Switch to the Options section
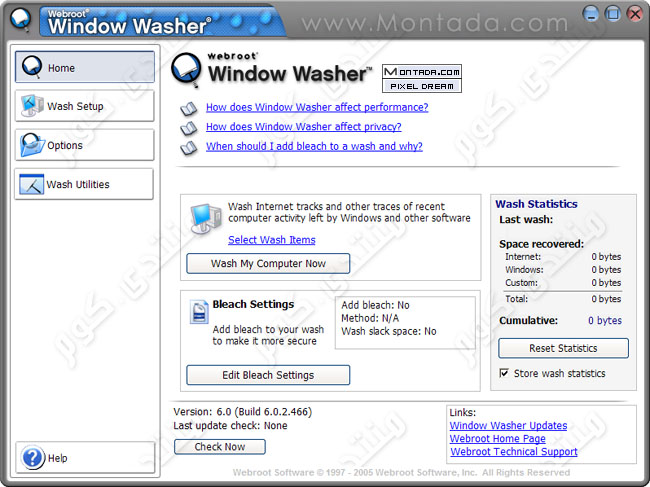650x487 pixels. [84, 145]
